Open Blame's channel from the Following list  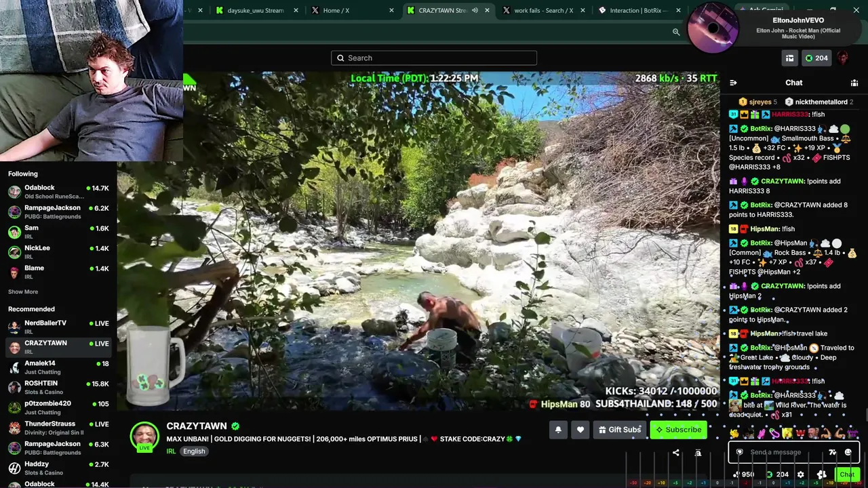(58, 272)
